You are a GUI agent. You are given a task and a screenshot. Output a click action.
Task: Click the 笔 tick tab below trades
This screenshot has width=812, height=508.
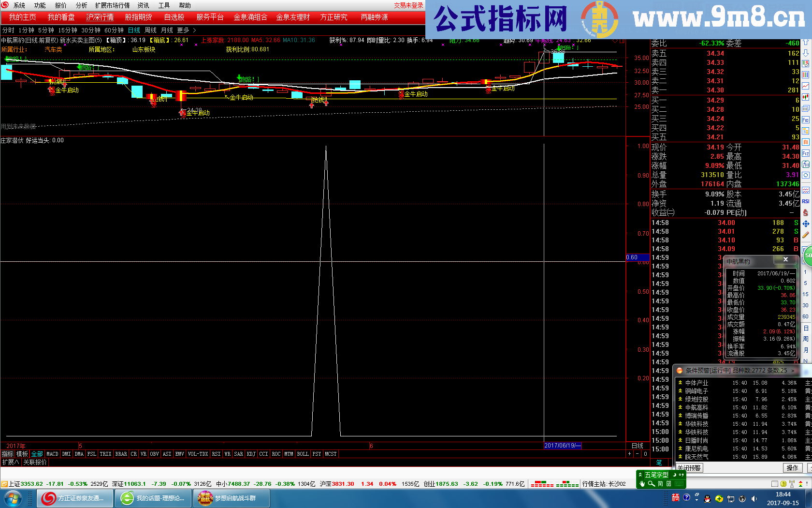click(659, 463)
